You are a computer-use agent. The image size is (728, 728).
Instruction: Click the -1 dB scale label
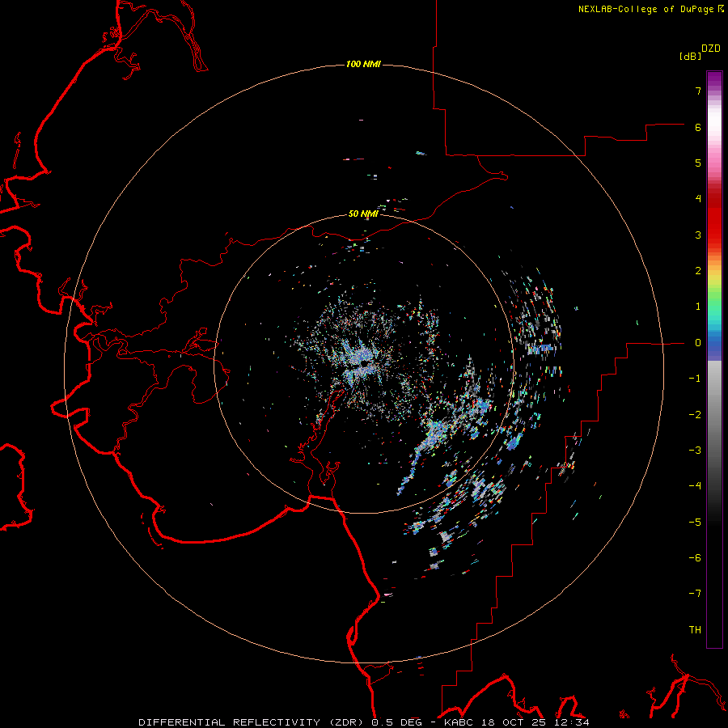[x=695, y=379]
